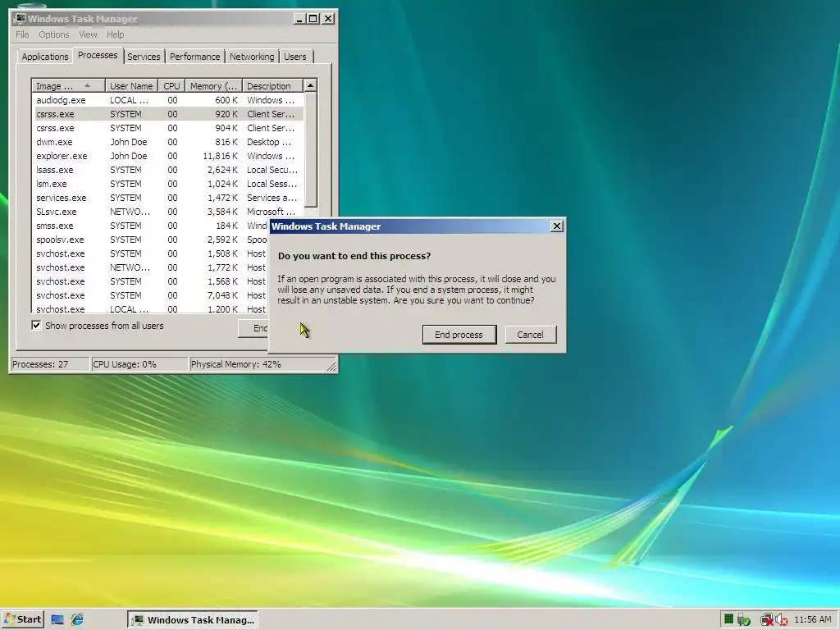Viewport: 840px width, 630px height.
Task: Click the Safely Remove Hardware tray icon
Action: [743, 620]
